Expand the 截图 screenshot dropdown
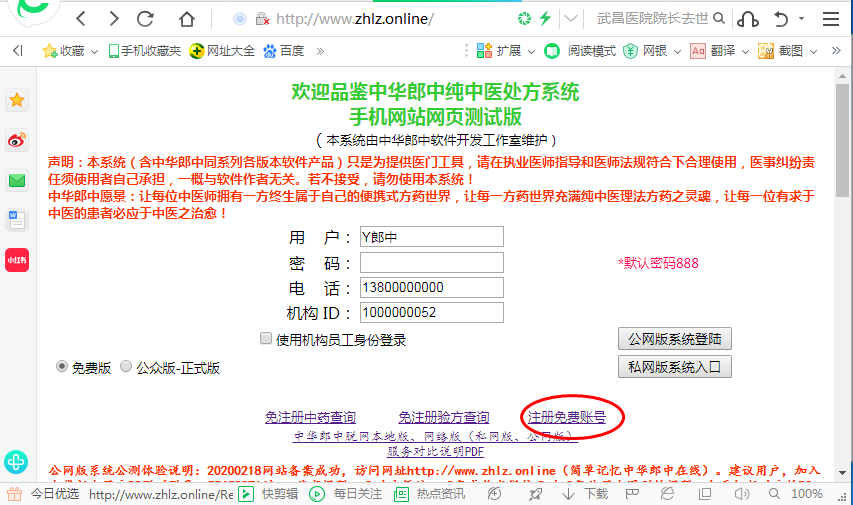The image size is (853, 505). [810, 51]
